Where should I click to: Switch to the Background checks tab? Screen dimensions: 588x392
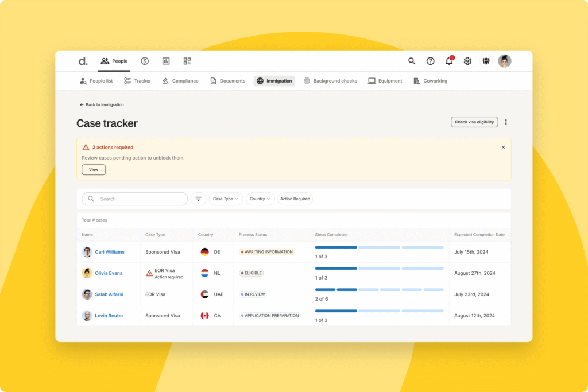[x=330, y=81]
